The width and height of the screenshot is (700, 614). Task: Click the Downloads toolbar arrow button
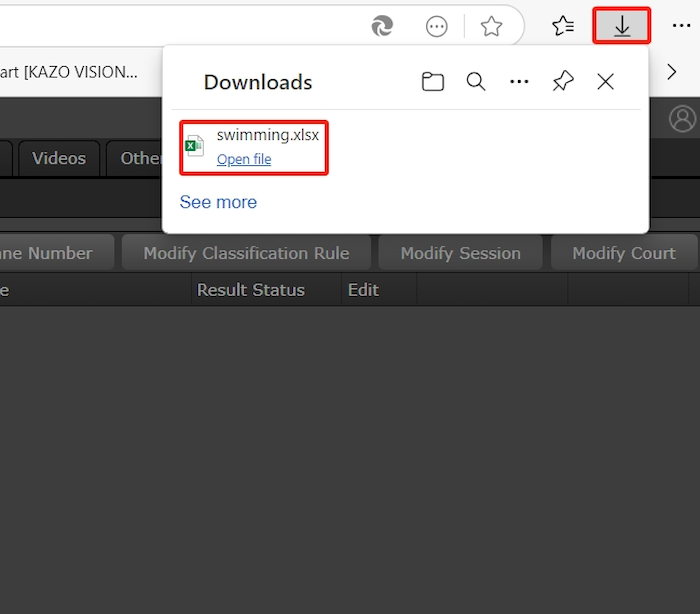(x=622, y=27)
